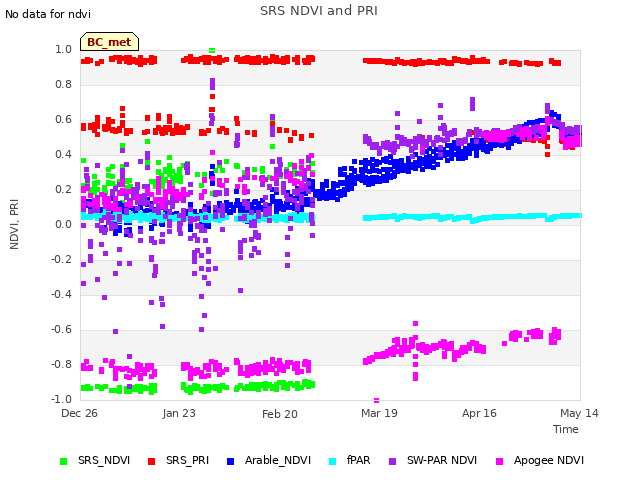Click the purple SW-PAR NDVI legend swatch
Image resolution: width=640 pixels, height=480 pixels.
[392, 461]
